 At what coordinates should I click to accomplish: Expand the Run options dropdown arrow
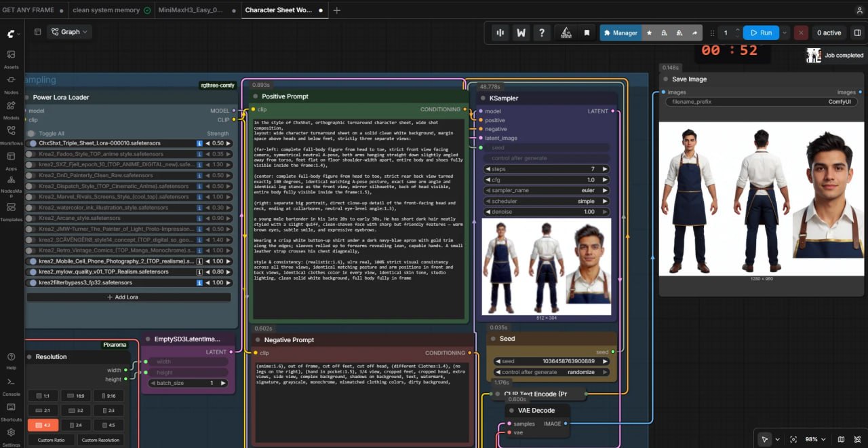click(x=785, y=33)
